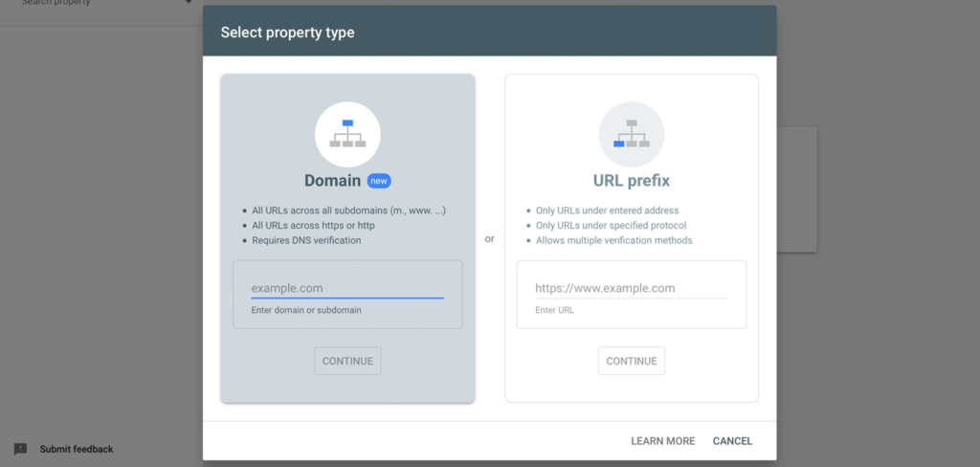Image resolution: width=980 pixels, height=467 pixels.
Task: Click the "Enter domain or subdomain" helper text
Action: click(x=306, y=310)
